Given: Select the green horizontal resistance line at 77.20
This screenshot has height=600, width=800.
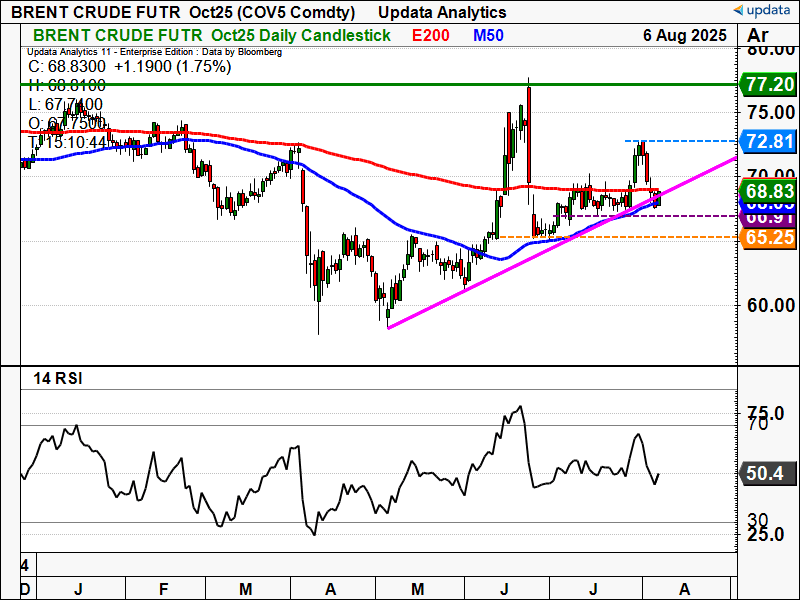Looking at the screenshot, I should point(379,84).
